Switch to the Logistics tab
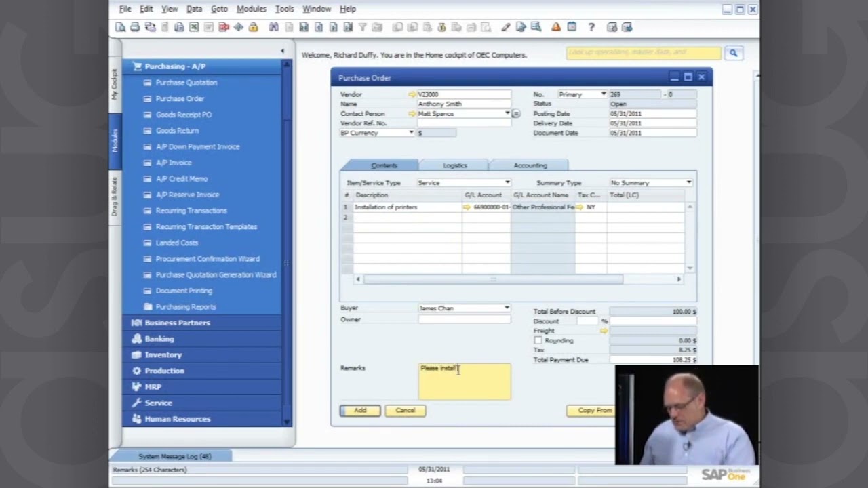The image size is (868, 488). click(x=454, y=165)
